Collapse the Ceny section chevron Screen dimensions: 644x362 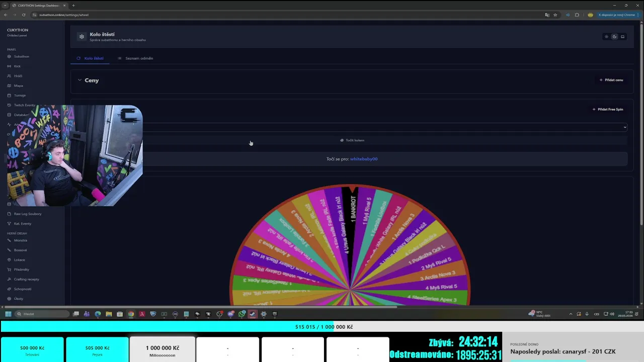point(79,80)
